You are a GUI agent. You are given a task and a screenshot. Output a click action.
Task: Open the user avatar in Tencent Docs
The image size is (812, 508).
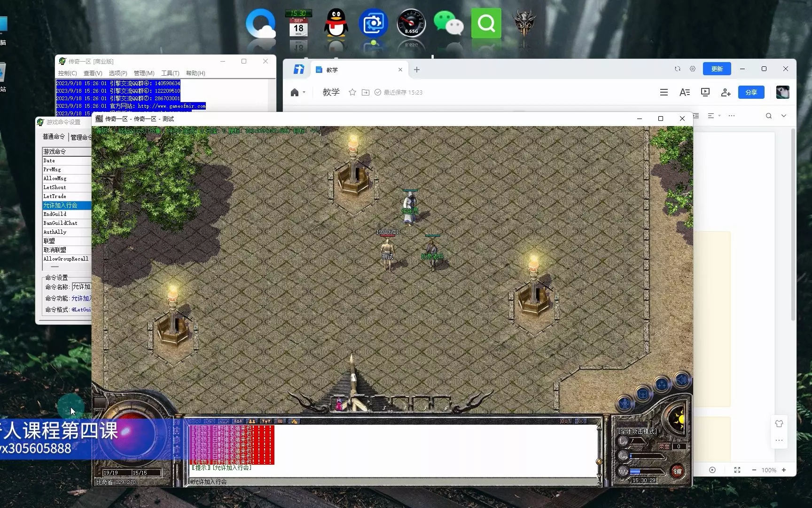coord(783,92)
